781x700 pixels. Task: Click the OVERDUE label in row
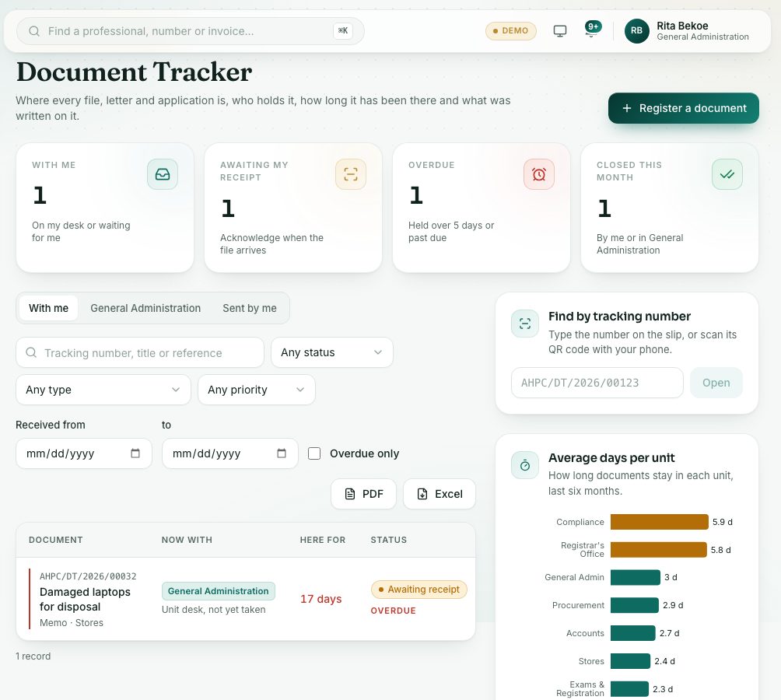(393, 611)
